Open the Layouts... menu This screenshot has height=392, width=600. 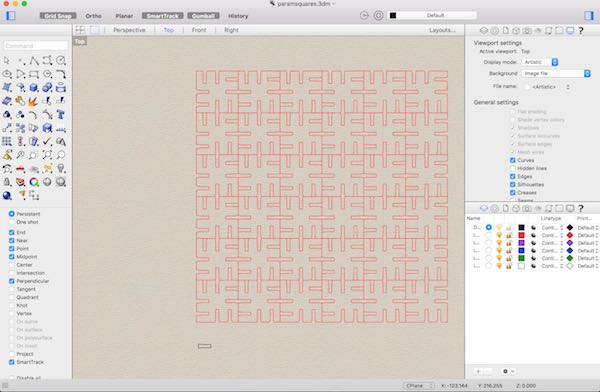click(442, 30)
